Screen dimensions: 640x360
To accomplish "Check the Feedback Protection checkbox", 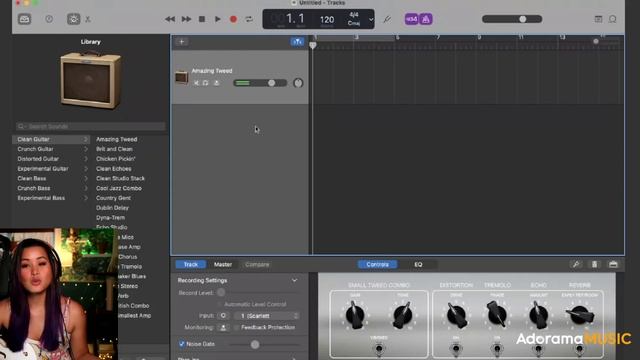I will (237, 327).
